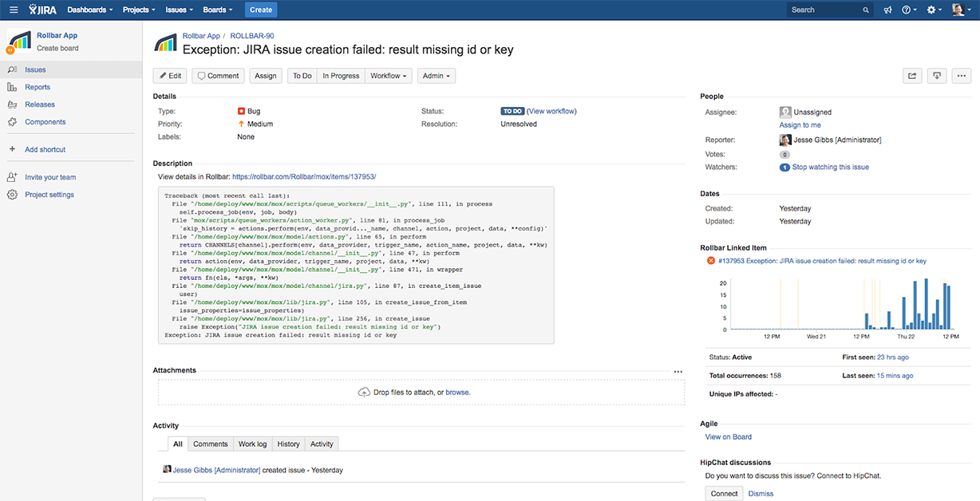Open the hamburger sidebar menu icon
The image size is (980, 501).
(x=14, y=10)
